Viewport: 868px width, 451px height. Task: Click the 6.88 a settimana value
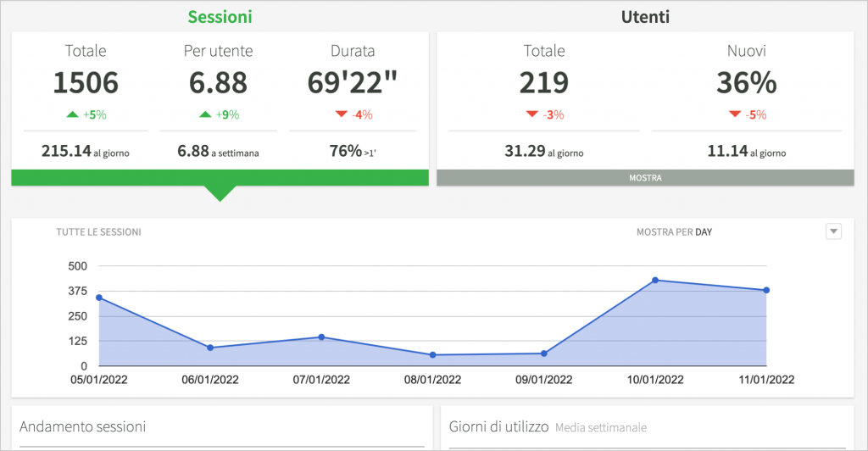click(x=218, y=151)
